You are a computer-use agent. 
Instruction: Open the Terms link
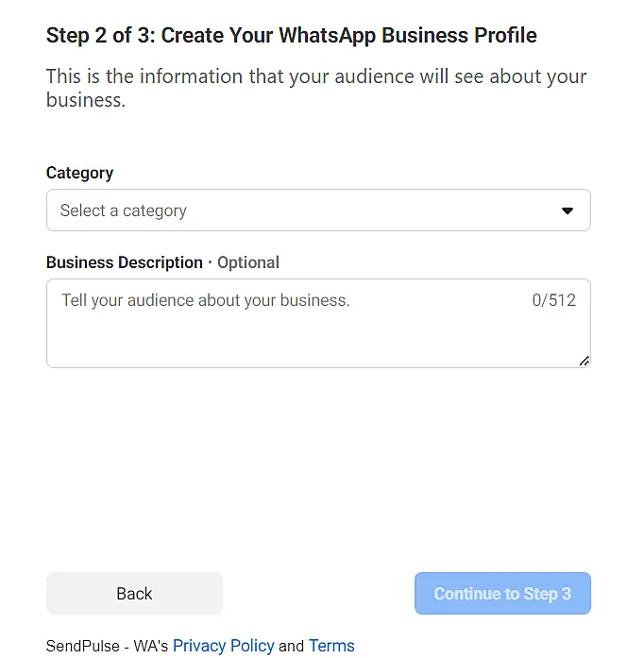(x=331, y=646)
